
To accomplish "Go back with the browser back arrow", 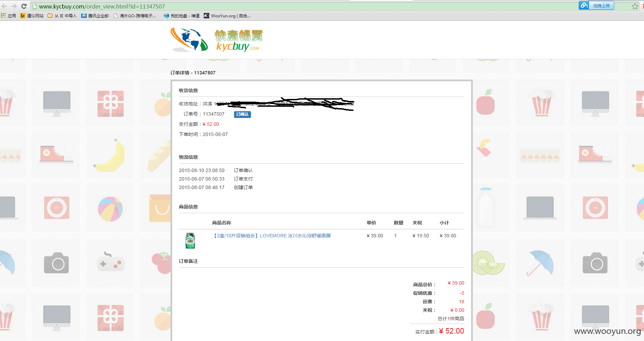I will pyautogui.click(x=4, y=6).
